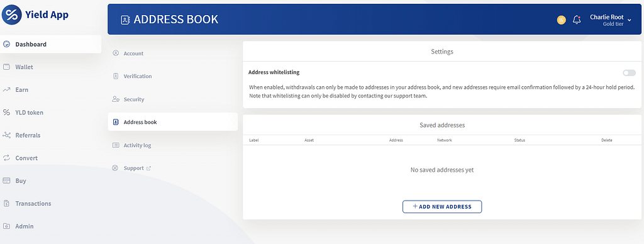Click the ADDRESS BOOK page title

pos(176,19)
